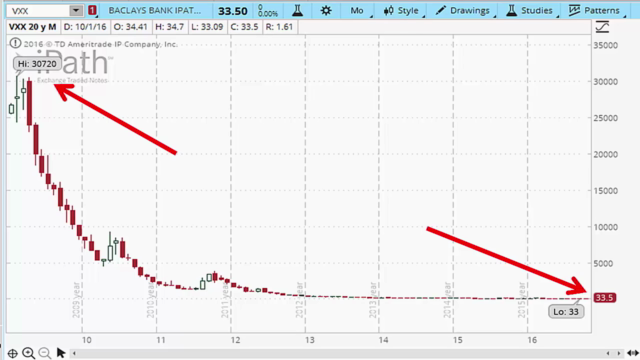Viewport: 640px width, 360px height.
Task: Open the VXX symbol dropdown arrow
Action: pyautogui.click(x=76, y=11)
